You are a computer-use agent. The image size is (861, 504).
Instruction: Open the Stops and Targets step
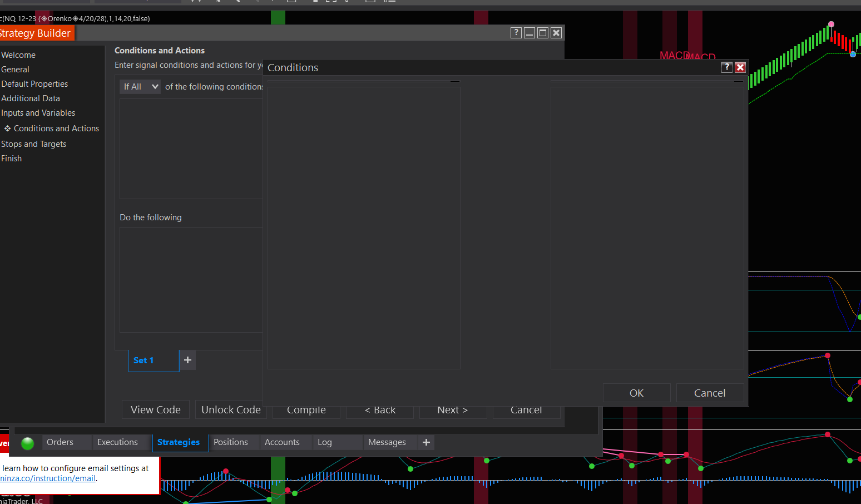(x=33, y=144)
